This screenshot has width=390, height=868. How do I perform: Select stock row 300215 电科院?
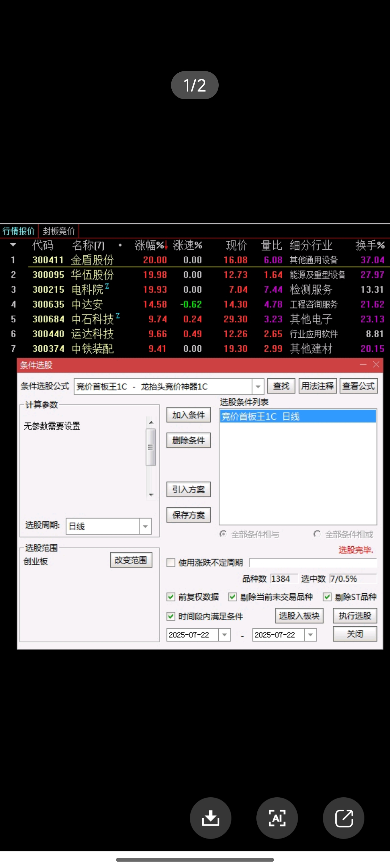tap(195, 289)
